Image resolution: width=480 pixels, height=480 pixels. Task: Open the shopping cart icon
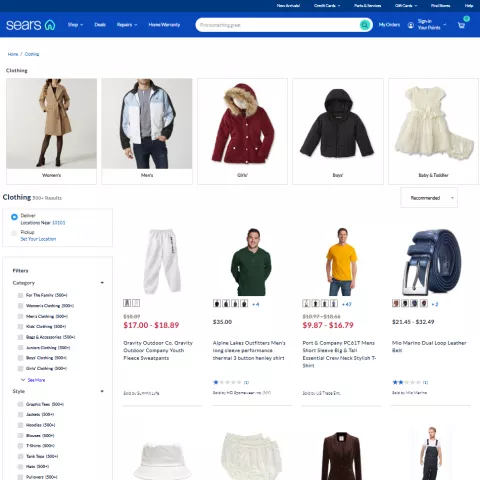(x=461, y=25)
